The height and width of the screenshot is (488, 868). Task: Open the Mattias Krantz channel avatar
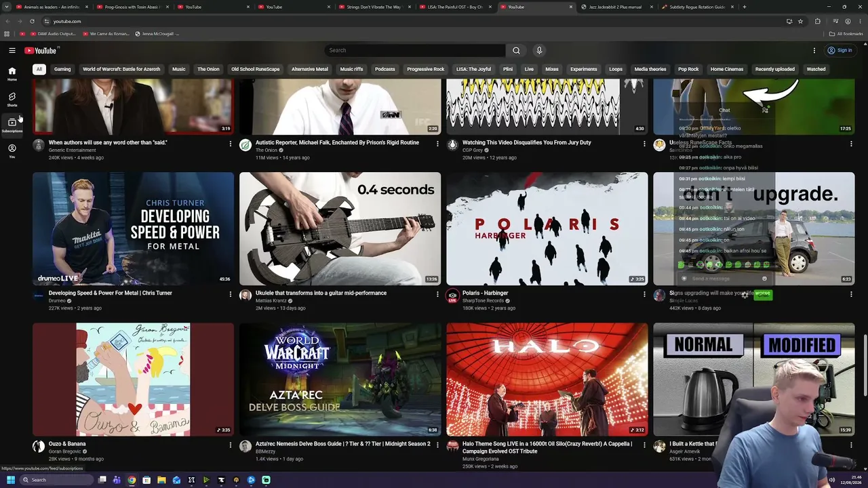coord(245,296)
